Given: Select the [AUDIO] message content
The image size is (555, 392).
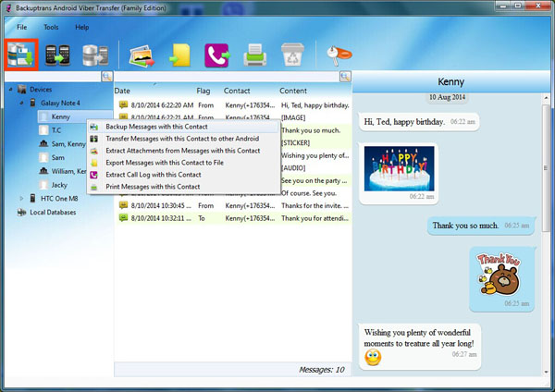Looking at the screenshot, I should pos(293,168).
